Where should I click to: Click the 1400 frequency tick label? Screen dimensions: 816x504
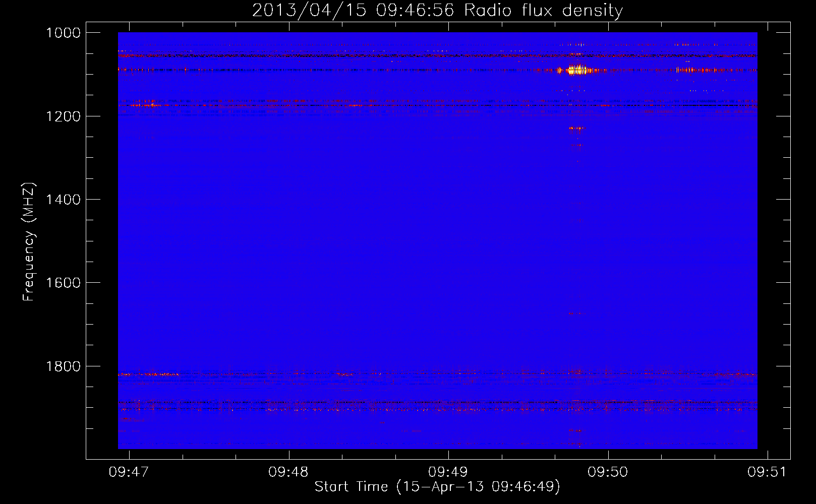click(63, 200)
